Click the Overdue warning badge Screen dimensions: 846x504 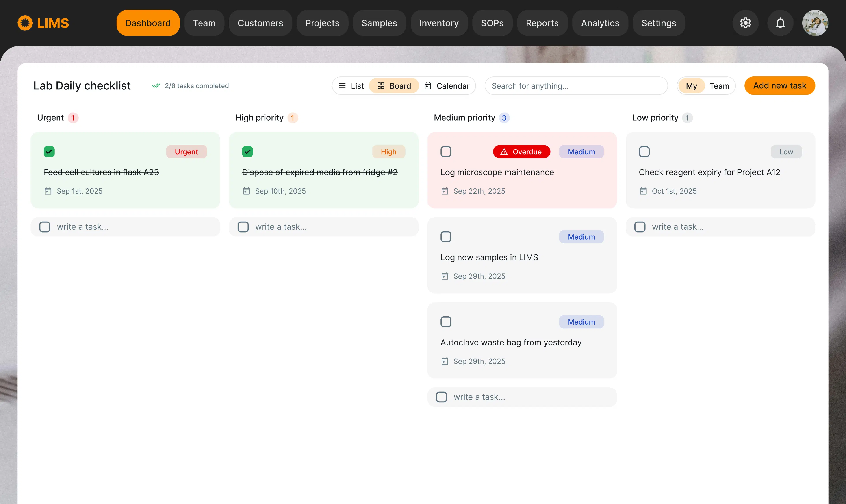tap(521, 151)
